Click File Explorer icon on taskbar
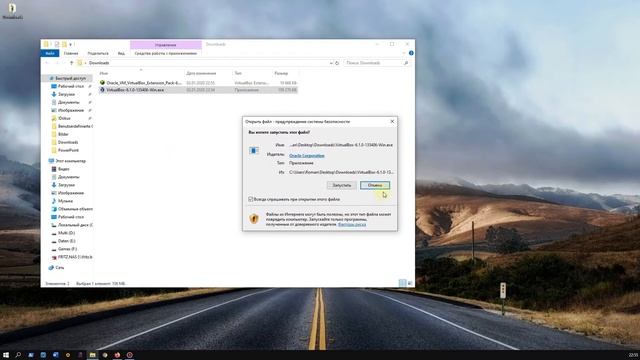The image size is (640, 360). [93, 355]
